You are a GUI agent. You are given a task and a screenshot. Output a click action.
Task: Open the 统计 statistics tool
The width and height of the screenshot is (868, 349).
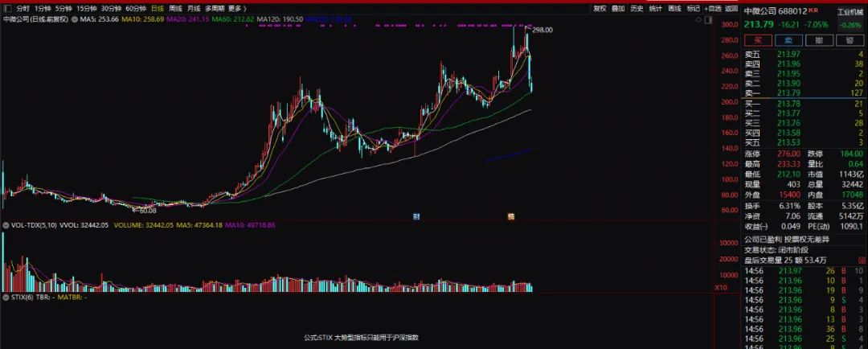656,8
